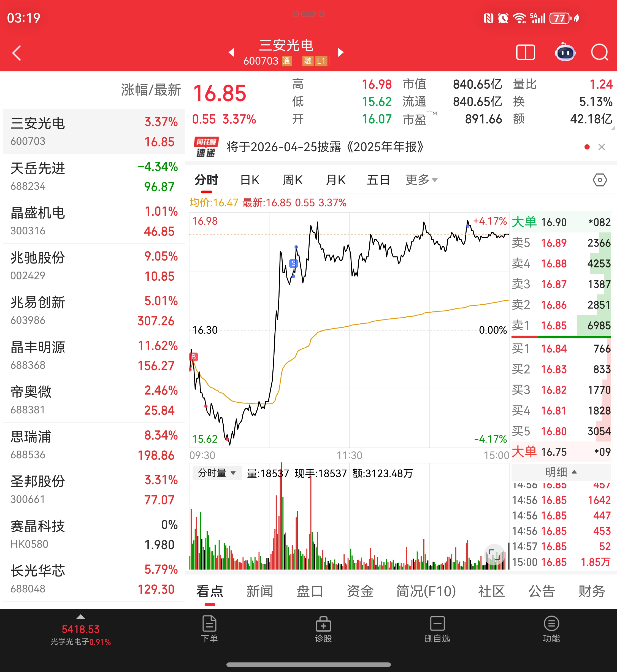Tap 删自选 remove from watchlist

pos(437,629)
